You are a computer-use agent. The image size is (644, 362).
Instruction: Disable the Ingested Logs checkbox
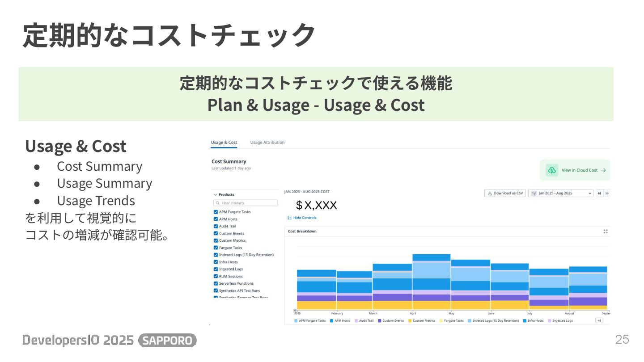tap(216, 269)
